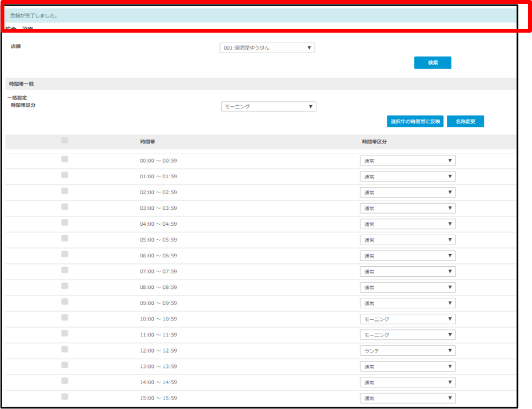The height and width of the screenshot is (409, 532).
Task: Click the 店舗 field label
Action: [x=15, y=46]
